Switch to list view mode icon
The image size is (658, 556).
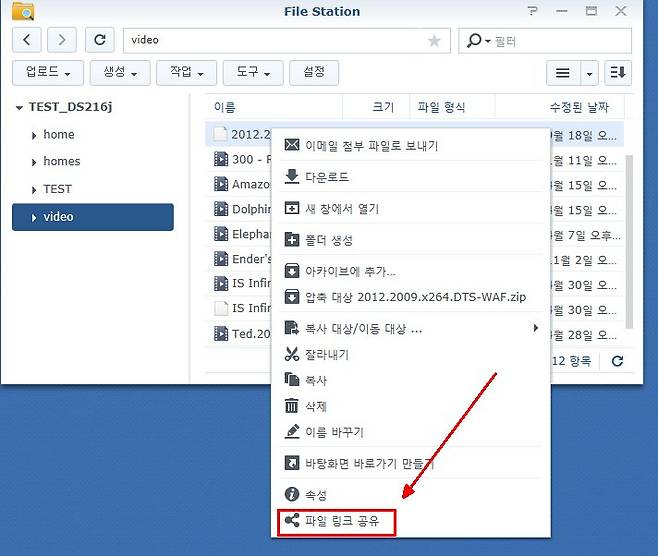point(563,73)
